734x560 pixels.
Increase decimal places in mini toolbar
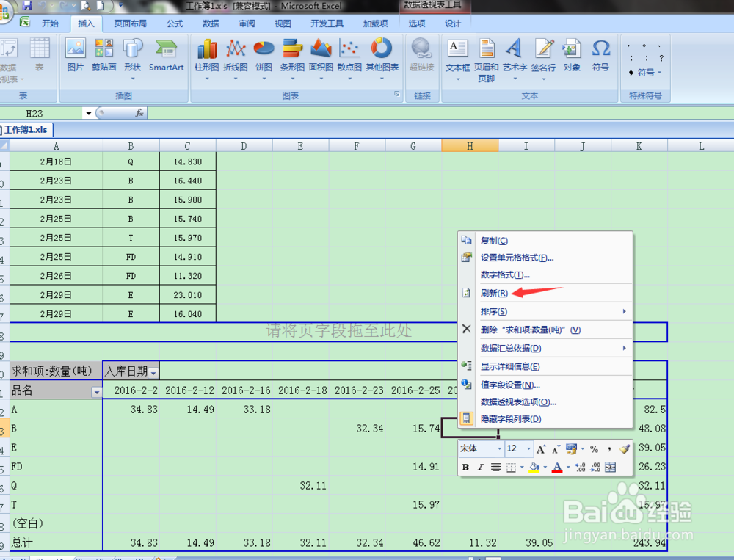[x=580, y=468]
